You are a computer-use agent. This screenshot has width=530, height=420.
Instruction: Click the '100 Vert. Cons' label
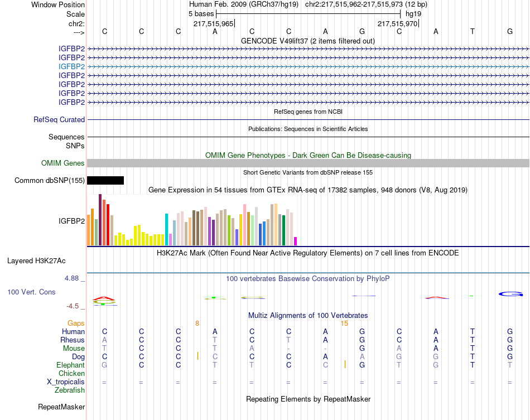click(x=31, y=292)
